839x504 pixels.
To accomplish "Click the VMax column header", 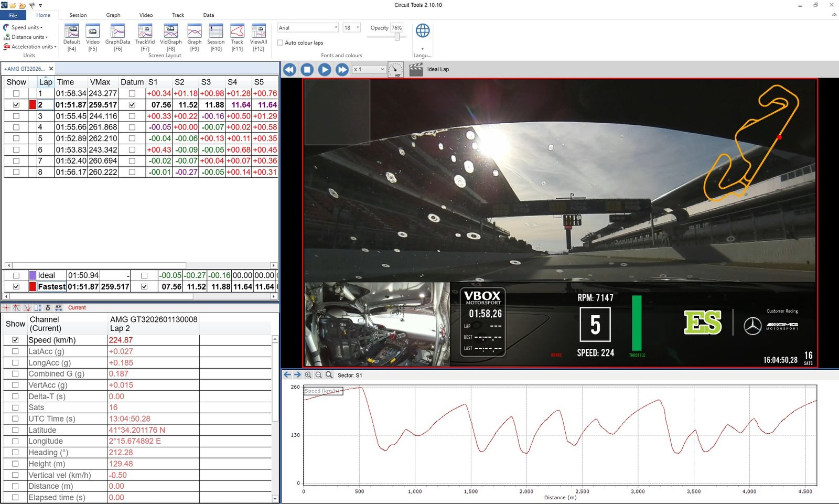I will pyautogui.click(x=100, y=82).
